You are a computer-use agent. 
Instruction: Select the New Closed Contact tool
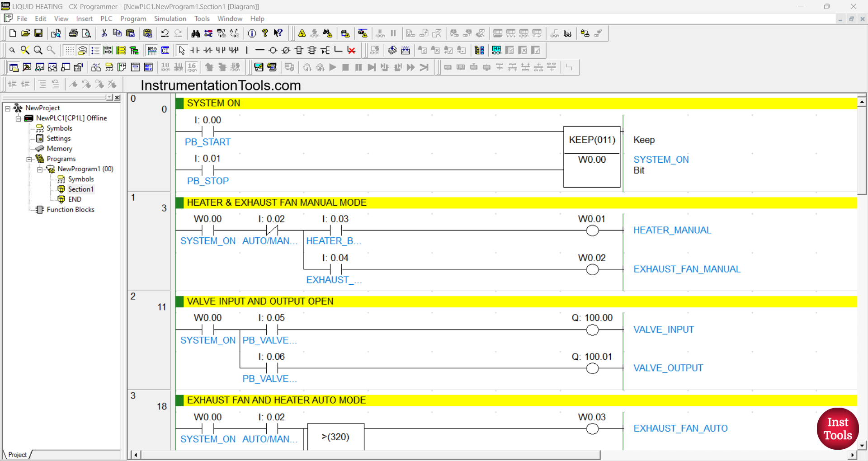pos(208,50)
